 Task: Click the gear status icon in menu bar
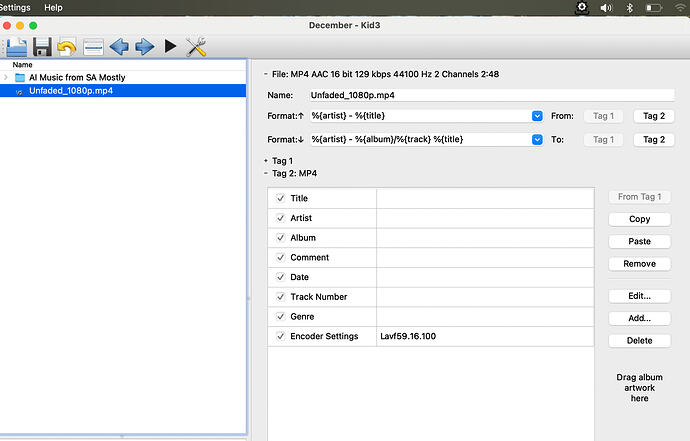[582, 7]
